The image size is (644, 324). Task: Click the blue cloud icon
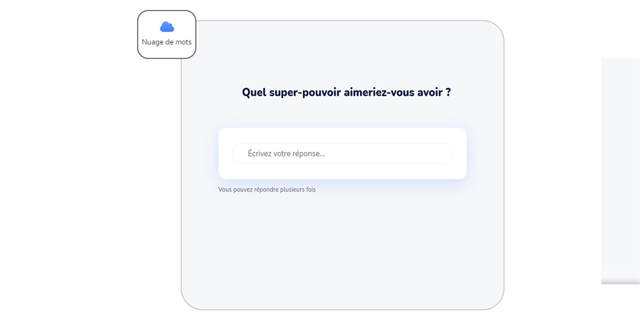point(167,27)
